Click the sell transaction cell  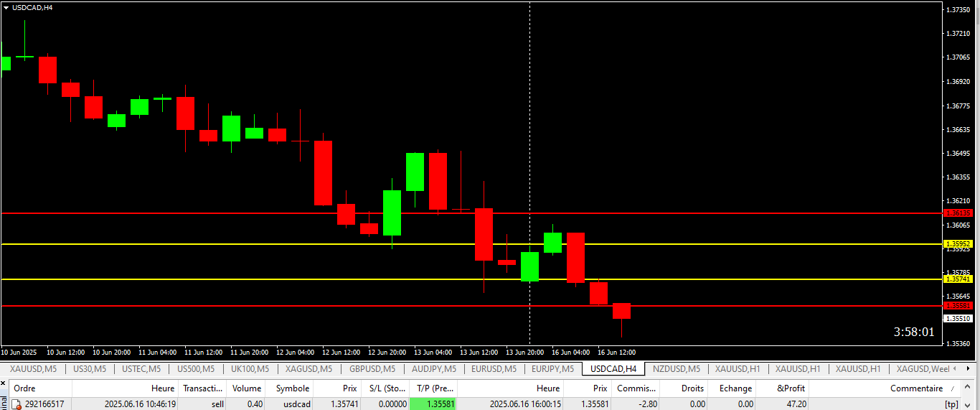218,404
